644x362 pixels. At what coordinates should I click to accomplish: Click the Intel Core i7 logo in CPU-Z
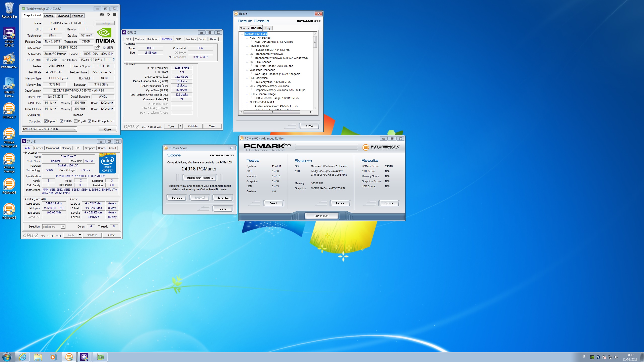[108, 163]
